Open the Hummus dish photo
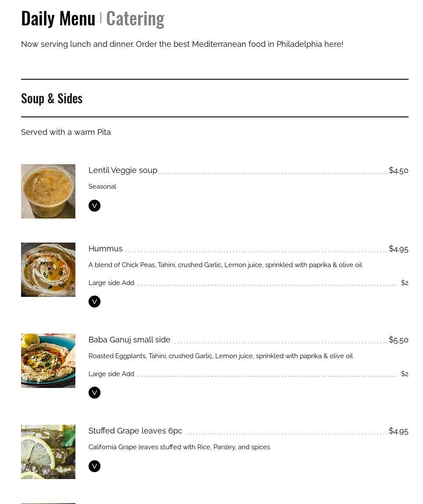Viewport: 423px width, 504px height. [48, 270]
